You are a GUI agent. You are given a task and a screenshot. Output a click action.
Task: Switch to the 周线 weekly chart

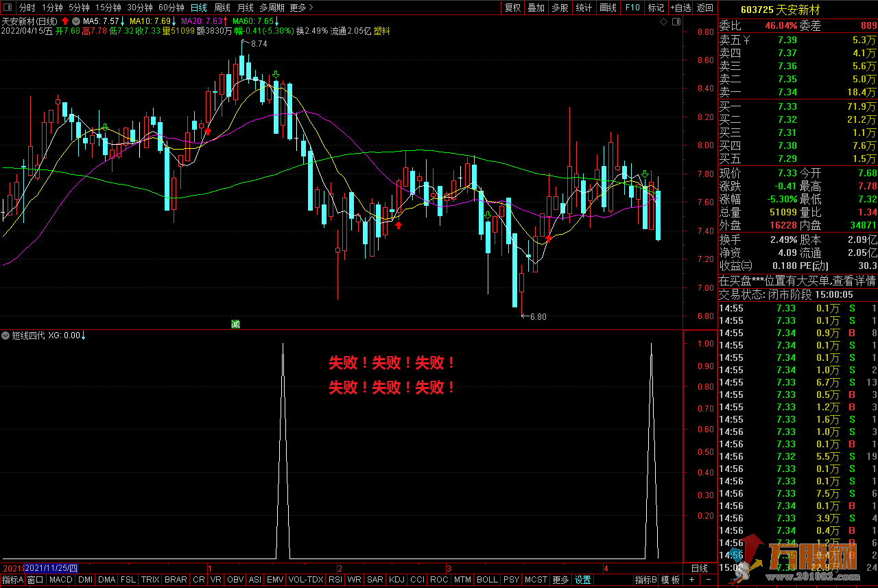tap(222, 8)
